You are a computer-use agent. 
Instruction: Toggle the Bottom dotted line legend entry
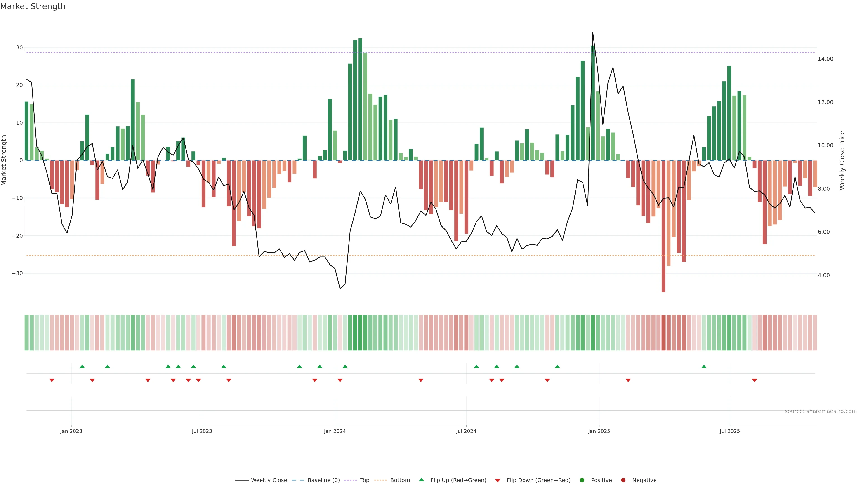[x=392, y=480]
